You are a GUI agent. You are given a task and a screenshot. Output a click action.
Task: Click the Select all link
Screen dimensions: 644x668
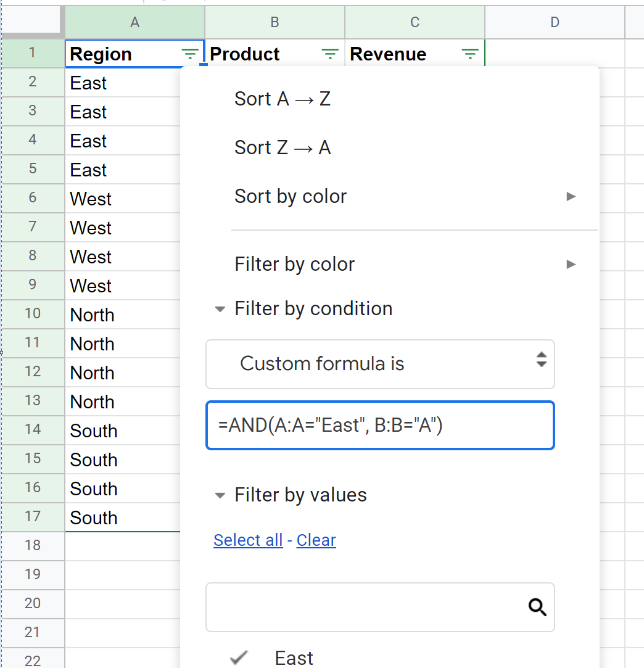click(x=248, y=540)
